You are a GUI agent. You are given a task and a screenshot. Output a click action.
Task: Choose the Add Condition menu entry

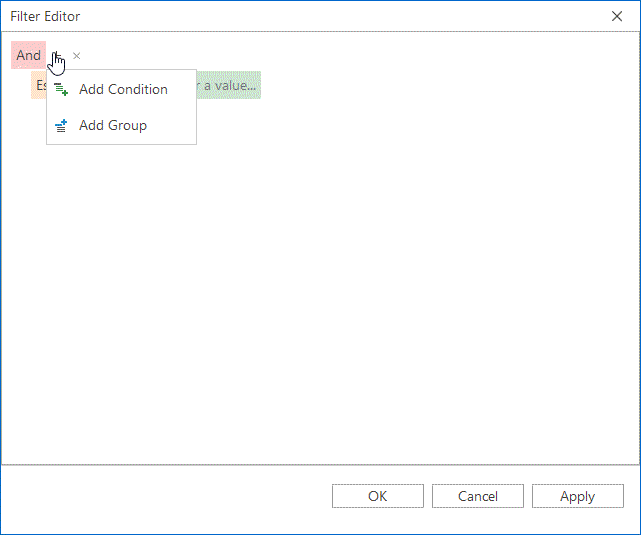click(121, 89)
